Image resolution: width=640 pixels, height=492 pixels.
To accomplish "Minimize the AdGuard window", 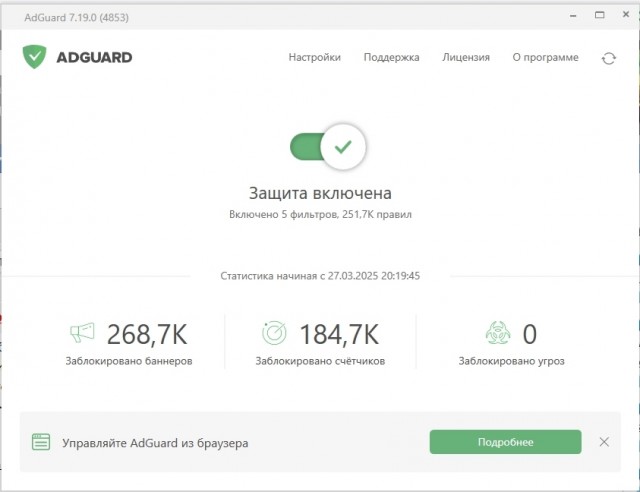I will tap(573, 16).
